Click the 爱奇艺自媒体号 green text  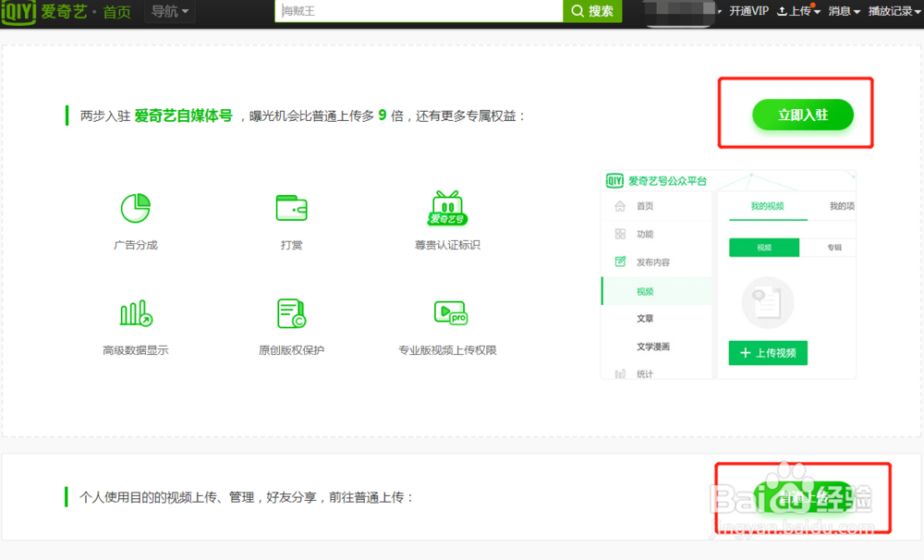click(183, 116)
